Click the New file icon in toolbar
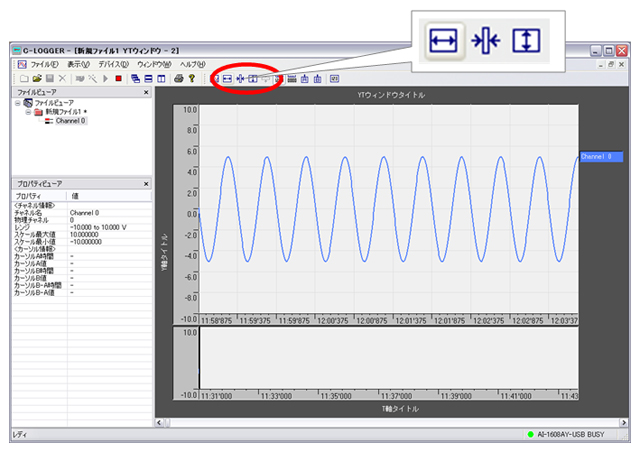This screenshot has width=640, height=452. click(24, 78)
